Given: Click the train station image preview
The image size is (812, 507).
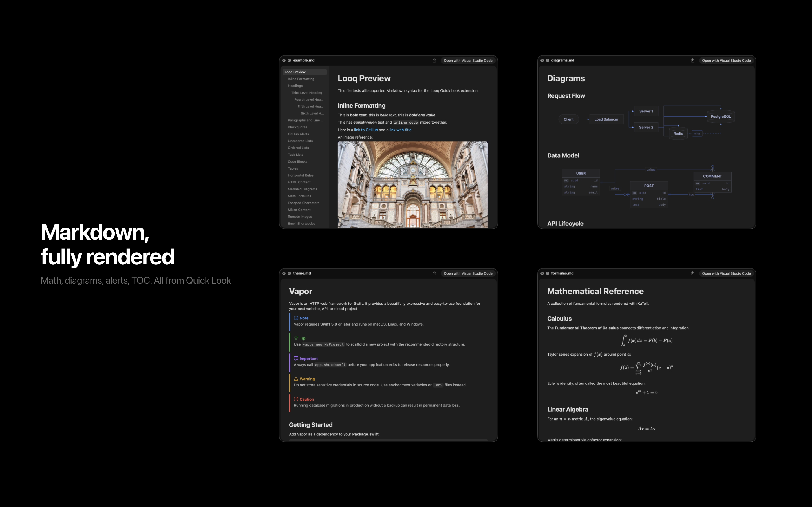Looking at the screenshot, I should [x=413, y=184].
